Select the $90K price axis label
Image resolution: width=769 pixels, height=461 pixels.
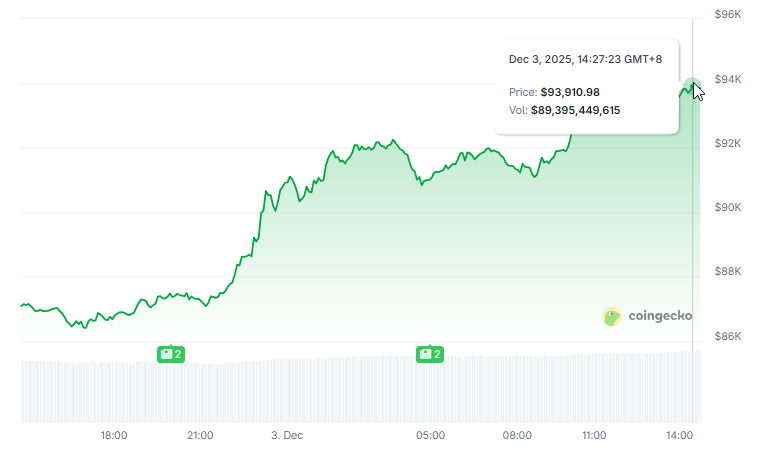[727, 207]
